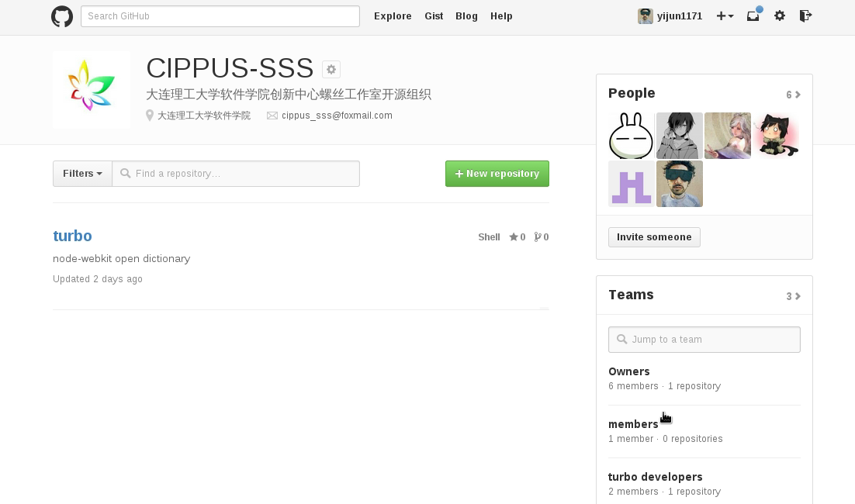This screenshot has height=504, width=855.
Task: Focus the Find a repository field
Action: 236,173
